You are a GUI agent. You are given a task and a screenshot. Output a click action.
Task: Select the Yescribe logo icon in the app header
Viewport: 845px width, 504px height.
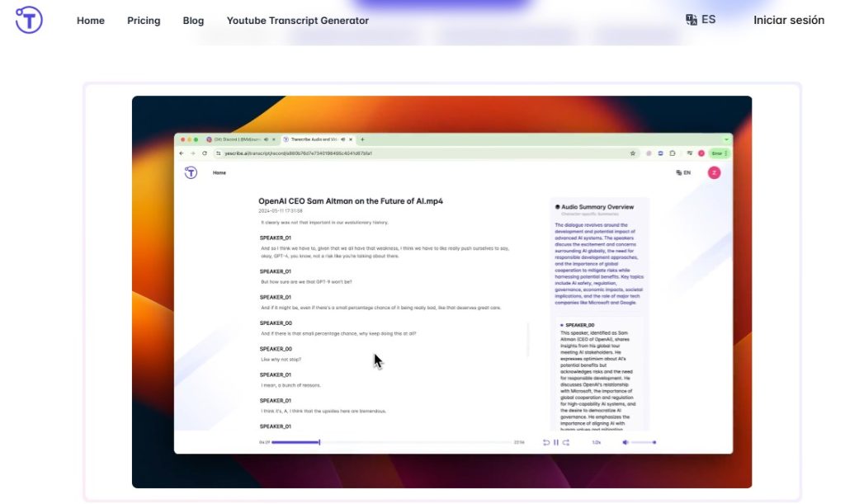point(190,172)
